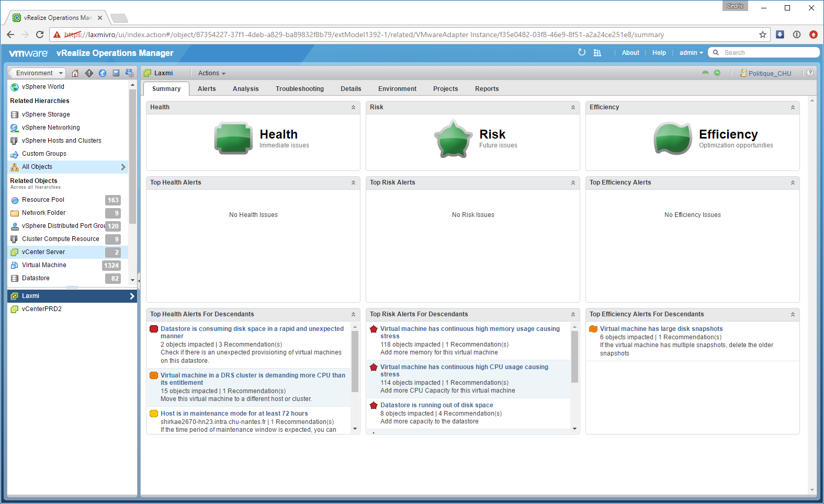Click the refresh icon in header bar
824x504 pixels.
582,52
